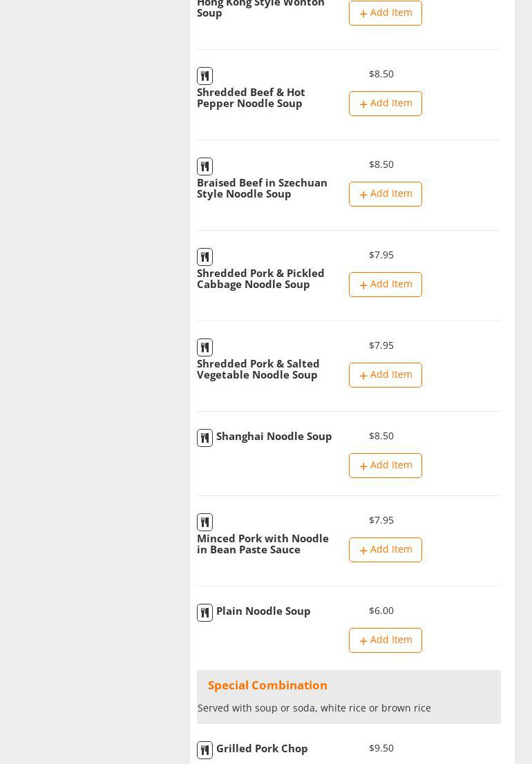This screenshot has height=764, width=532.
Task: Click utensils icon next to Shanghai Noodle Soup
Action: point(205,438)
